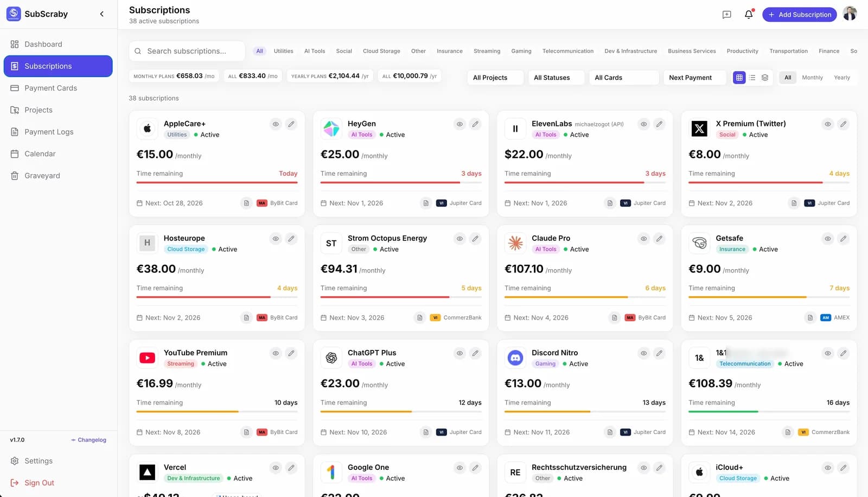Open the Next Payment sort dropdown
868x497 pixels.
[695, 78]
